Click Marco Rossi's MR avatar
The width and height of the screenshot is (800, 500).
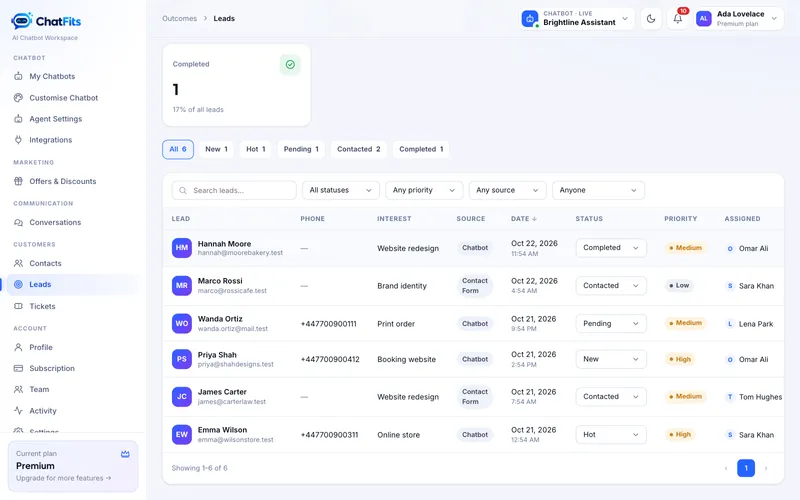point(182,286)
